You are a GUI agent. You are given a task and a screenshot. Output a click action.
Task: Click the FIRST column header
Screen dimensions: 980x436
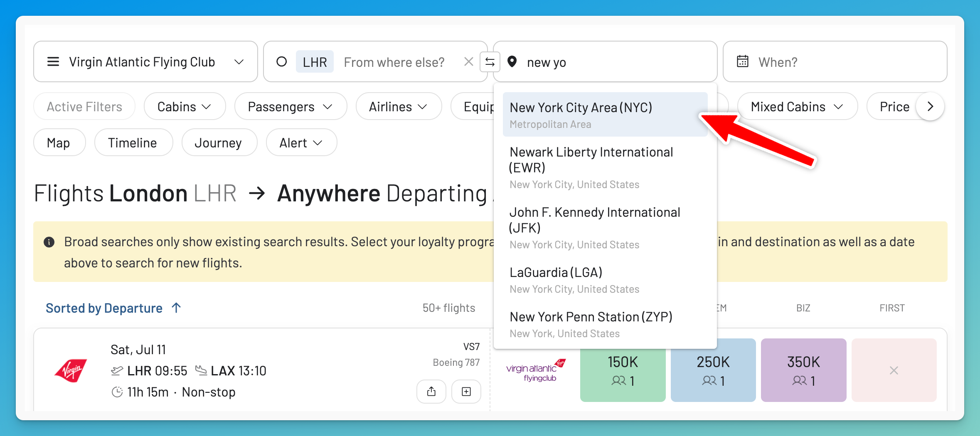click(892, 308)
